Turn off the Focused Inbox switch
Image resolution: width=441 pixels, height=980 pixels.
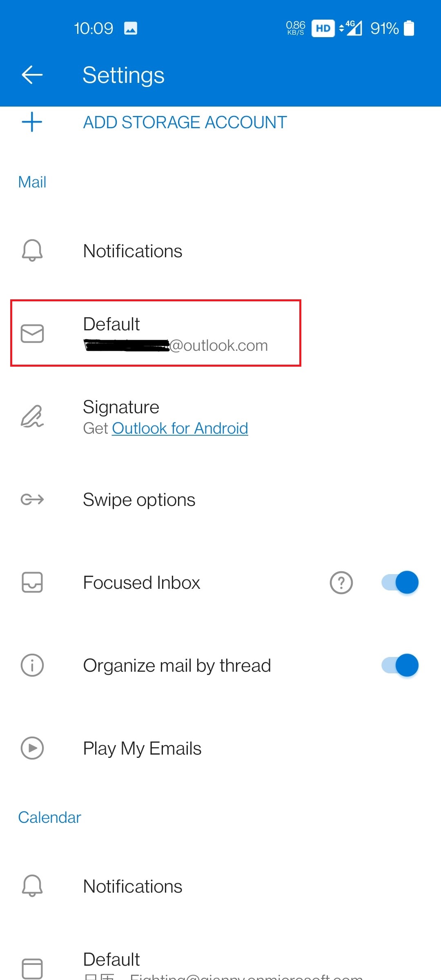(400, 582)
